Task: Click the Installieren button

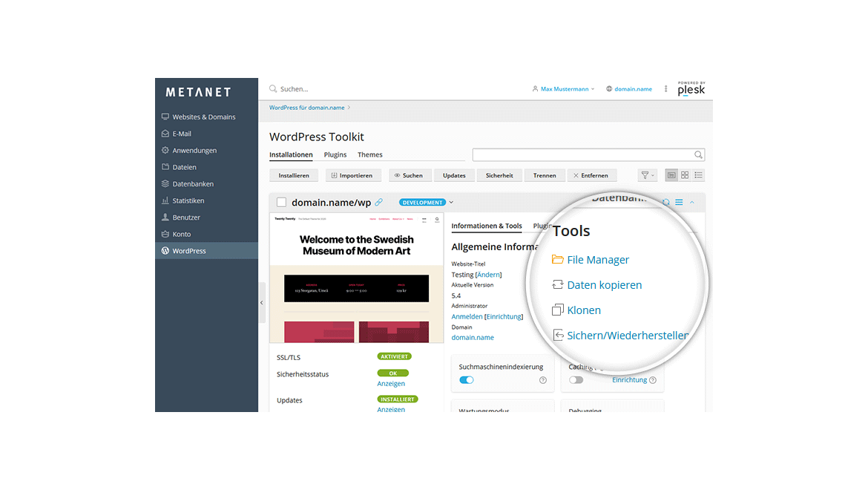Action: (294, 175)
